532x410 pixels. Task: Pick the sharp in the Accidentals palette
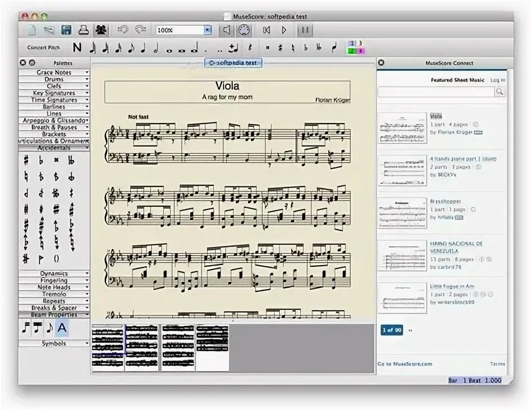tap(26, 160)
